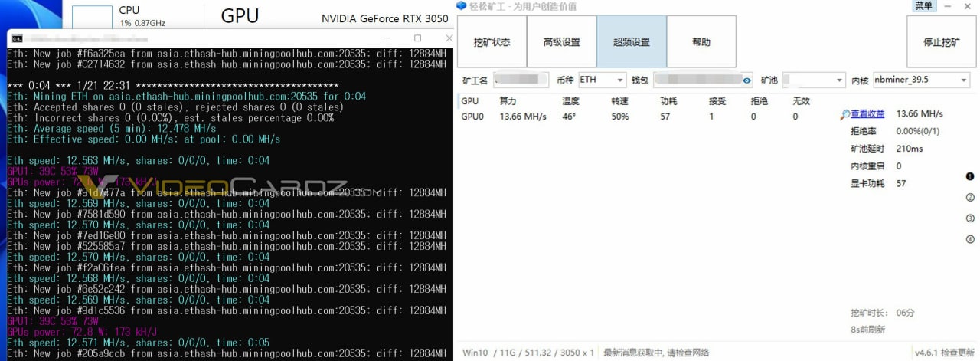Click the 'Eth: Accepted shares 0' console line
The height and width of the screenshot is (361, 980).
coord(175,107)
